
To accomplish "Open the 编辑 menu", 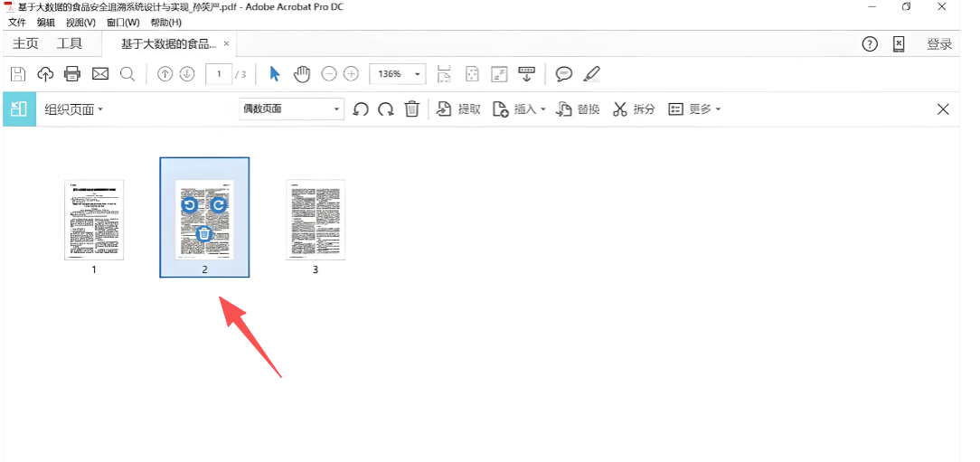I will pos(45,23).
